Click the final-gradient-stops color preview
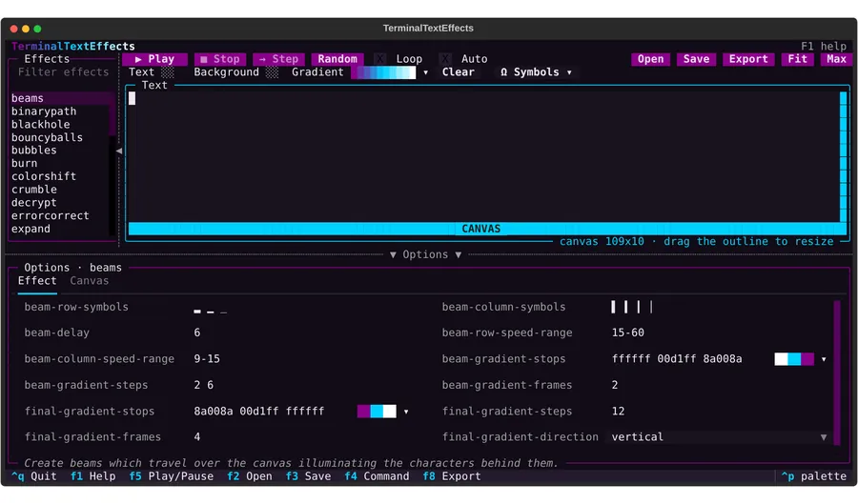 click(377, 412)
